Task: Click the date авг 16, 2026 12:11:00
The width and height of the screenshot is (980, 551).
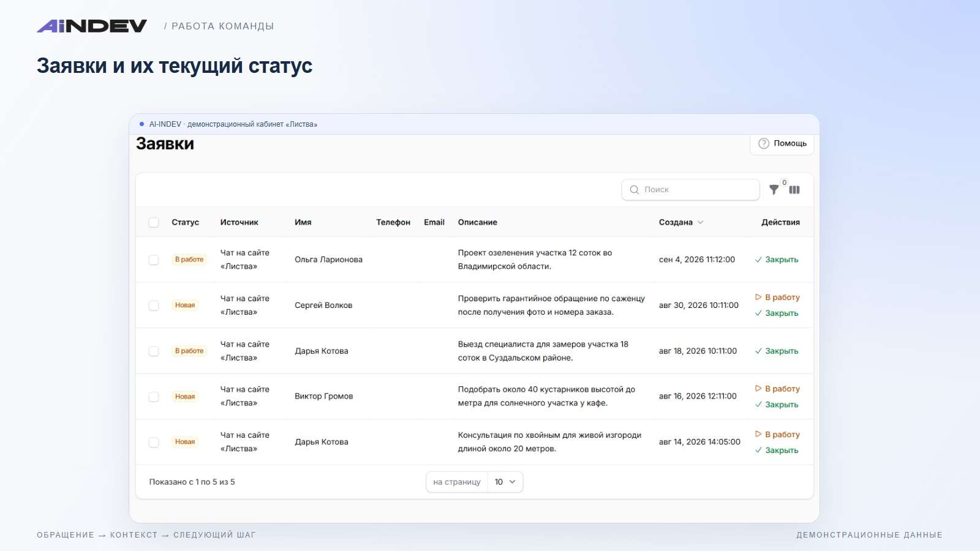Action: (x=698, y=396)
